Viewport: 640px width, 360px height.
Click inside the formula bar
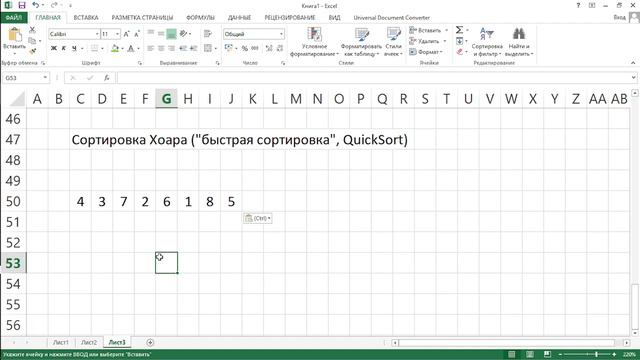pos(373,78)
